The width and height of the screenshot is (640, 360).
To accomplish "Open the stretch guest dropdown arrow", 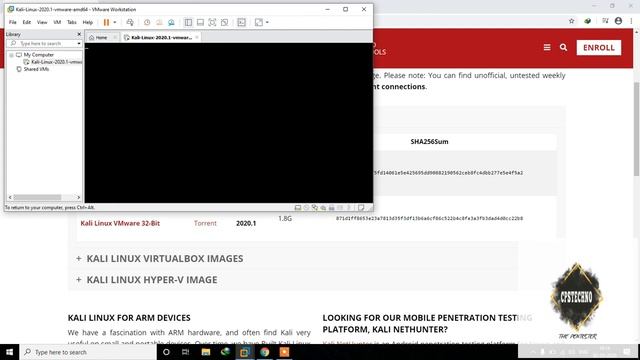I will 267,22.
